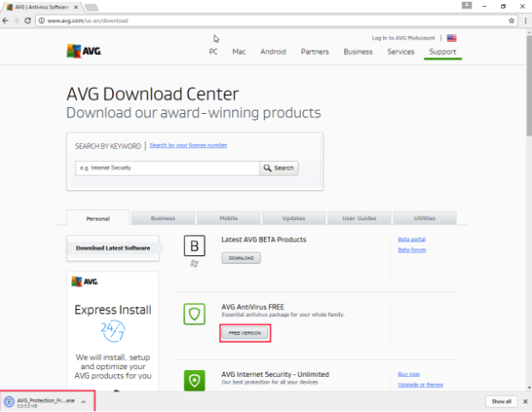Click the Windows icon under the BETA logo
Screen dimensions: 532x412
pyautogui.click(x=194, y=264)
